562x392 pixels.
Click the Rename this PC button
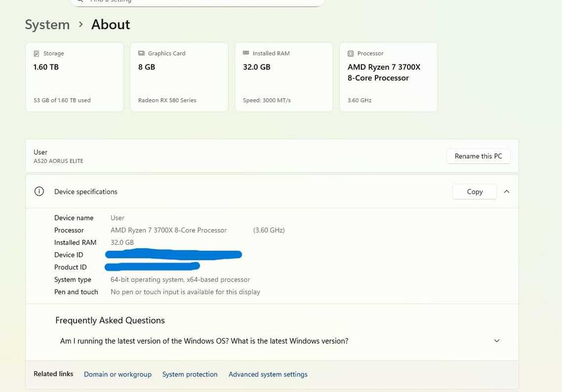pyautogui.click(x=478, y=156)
